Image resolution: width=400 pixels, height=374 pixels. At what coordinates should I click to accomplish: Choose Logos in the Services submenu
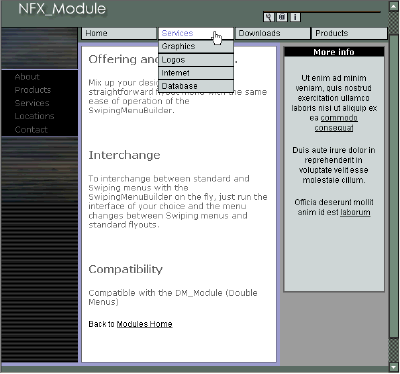click(196, 60)
